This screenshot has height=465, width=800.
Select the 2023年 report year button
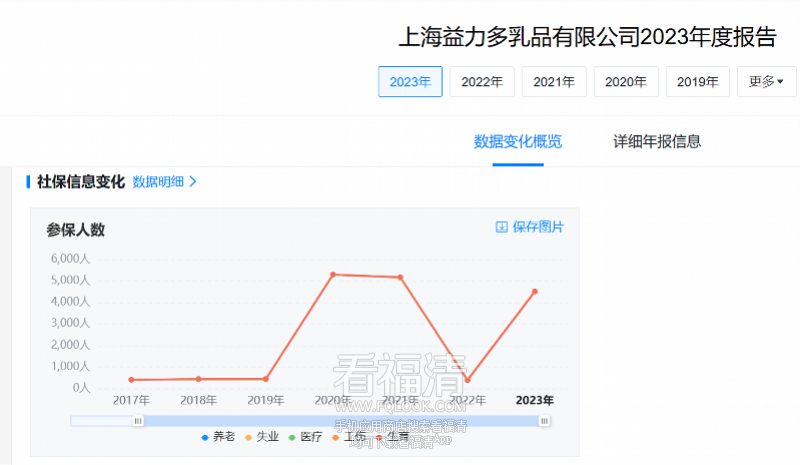[410, 82]
